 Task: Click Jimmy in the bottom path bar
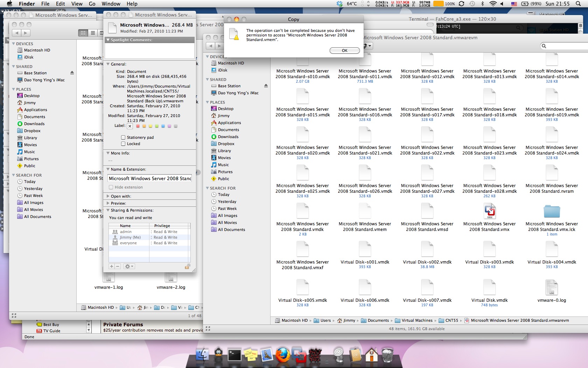pos(346,320)
